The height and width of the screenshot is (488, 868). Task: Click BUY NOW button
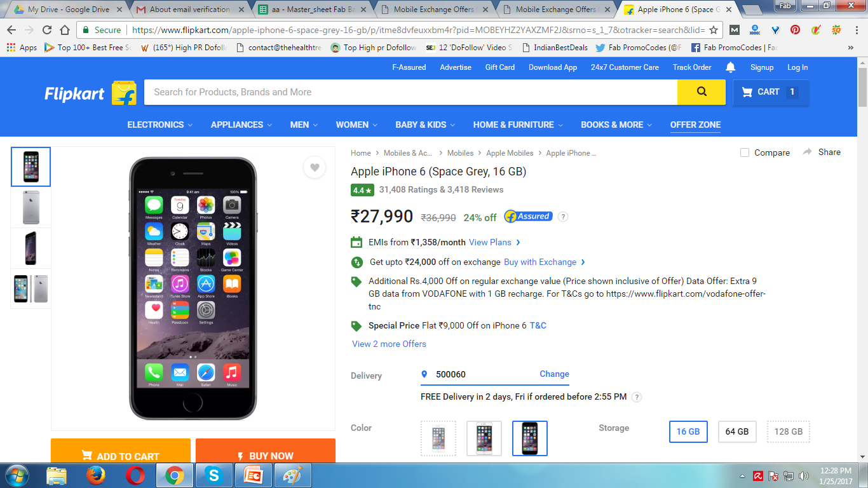pyautogui.click(x=266, y=451)
